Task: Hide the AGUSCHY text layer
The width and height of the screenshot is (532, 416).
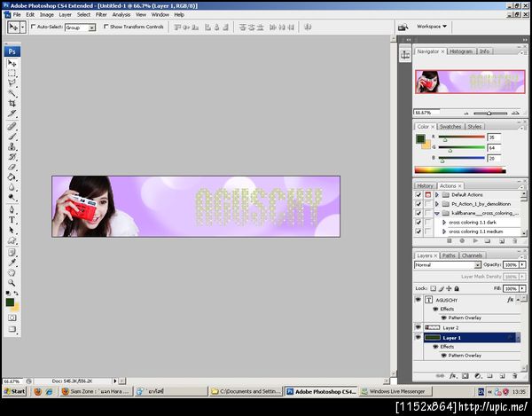Action: (418, 300)
